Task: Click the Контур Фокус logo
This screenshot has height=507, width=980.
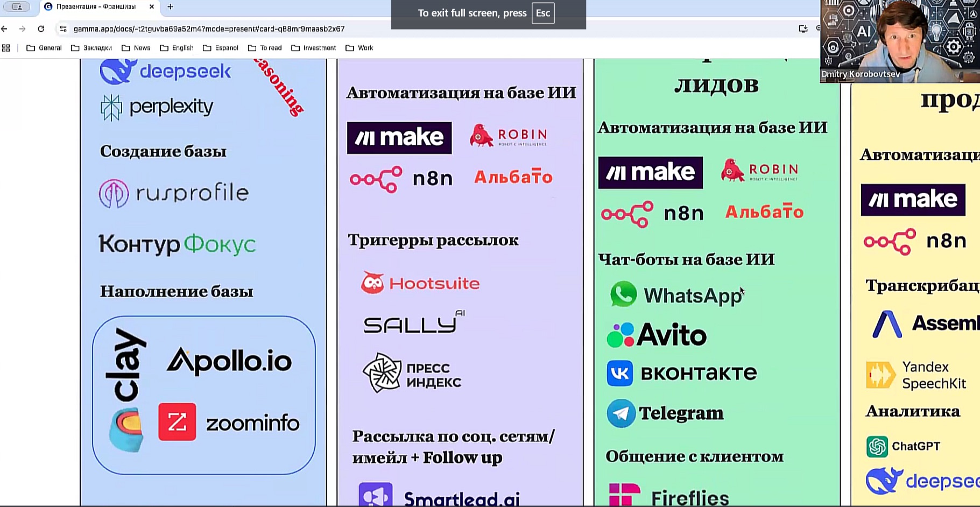Action: [x=177, y=244]
